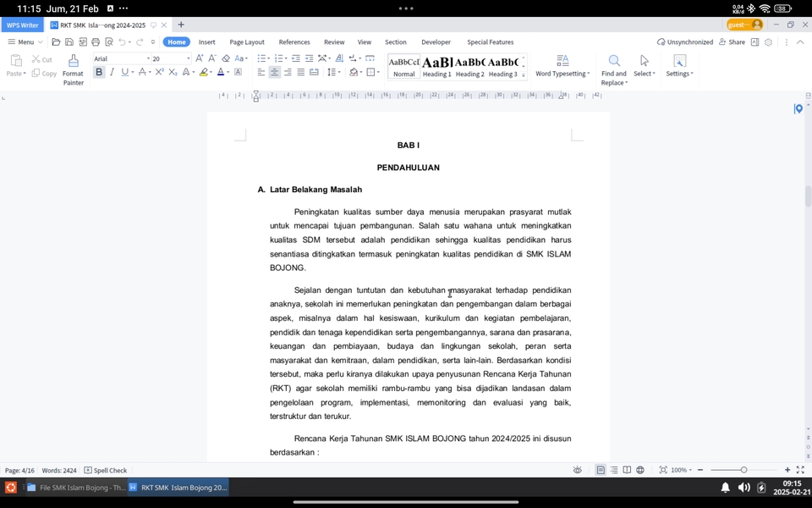The width and height of the screenshot is (812, 508).
Task: Expand zoom percentage 100% dropdown
Action: coord(682,470)
